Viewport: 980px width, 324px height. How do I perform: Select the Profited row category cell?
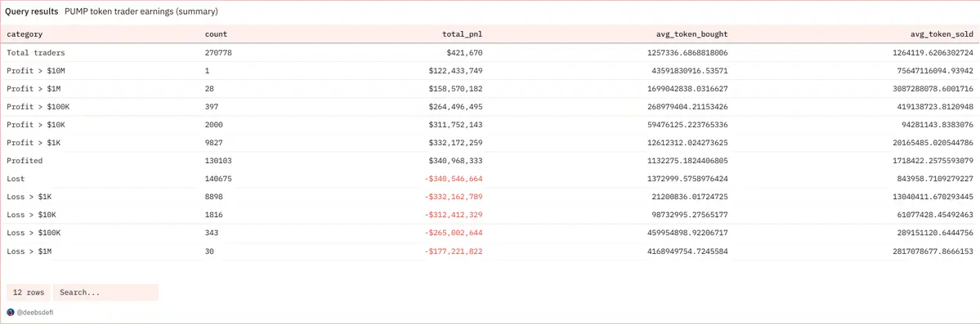pos(25,161)
